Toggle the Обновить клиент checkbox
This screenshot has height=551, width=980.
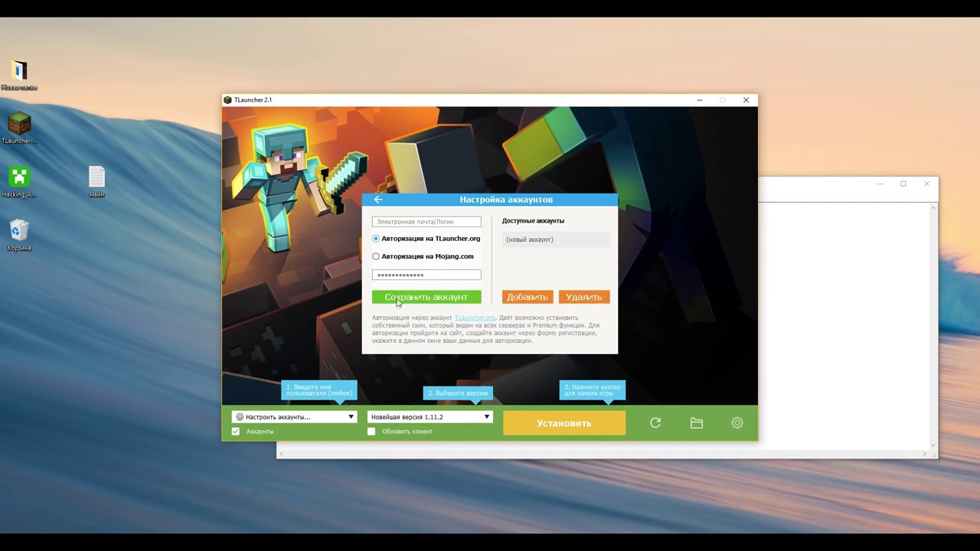click(x=371, y=432)
